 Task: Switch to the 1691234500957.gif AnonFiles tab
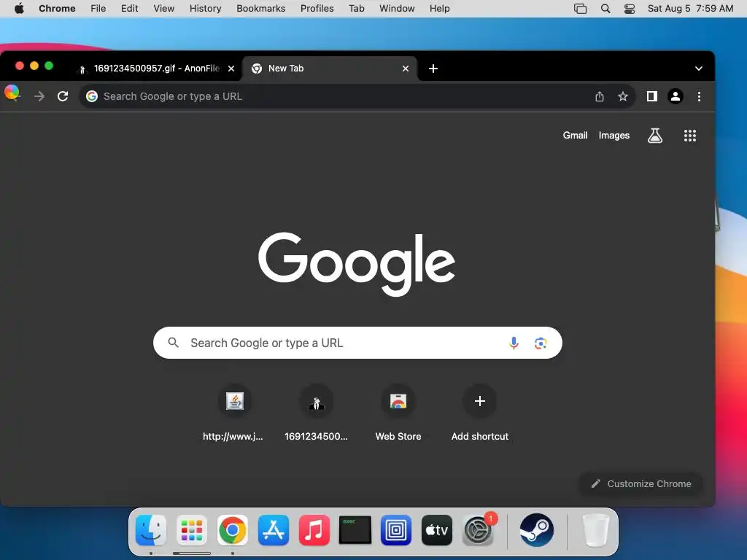[x=158, y=69]
